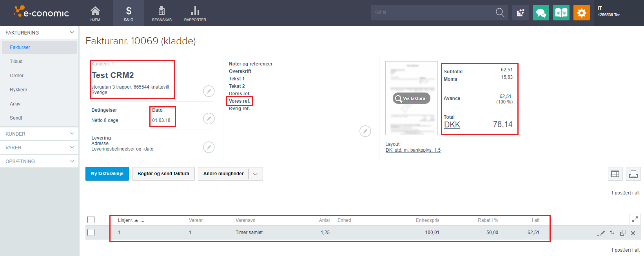Expand the invoice lines table fullscreen
The width and height of the screenshot is (644, 256).
point(635,220)
